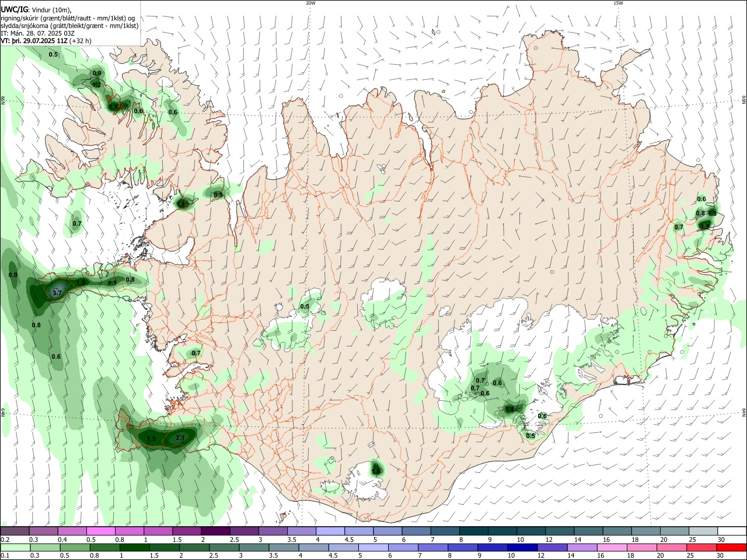Select the darkest purple snow swatch labeled 2
This screenshot has height=560, width=747.
point(215,531)
